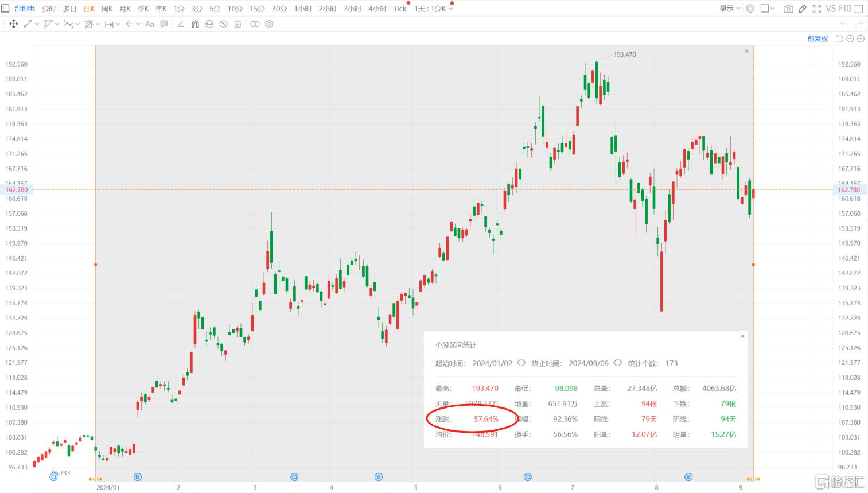Expand the line tool dropdown arrow
868x493 pixels.
[x=37, y=24]
